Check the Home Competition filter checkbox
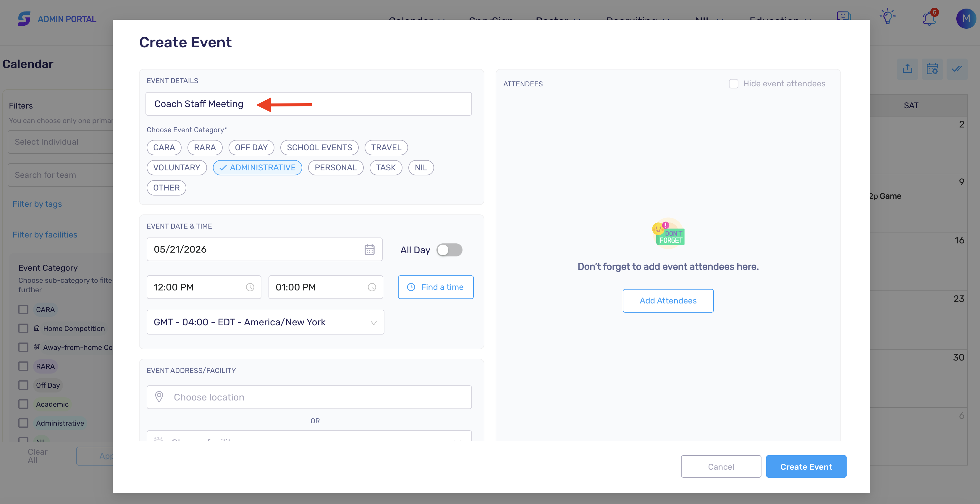 coord(23,328)
